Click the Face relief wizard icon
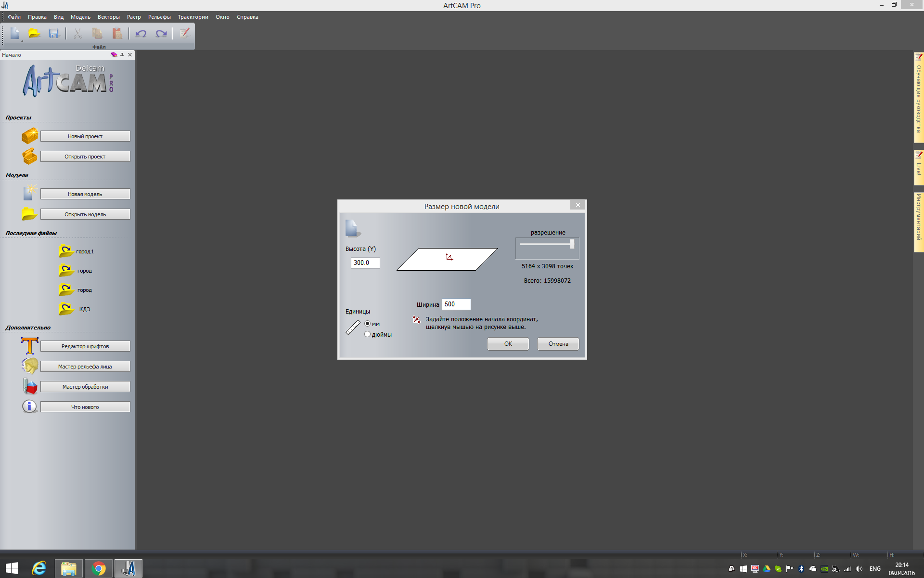 click(x=29, y=366)
